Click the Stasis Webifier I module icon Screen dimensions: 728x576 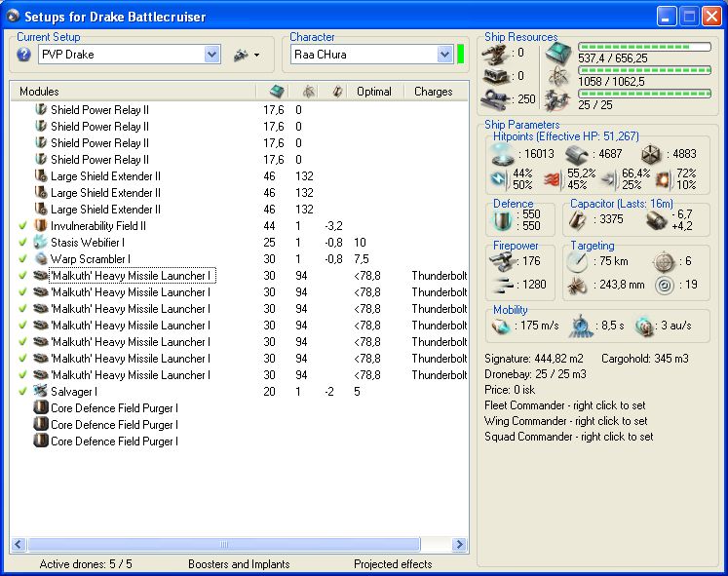[41, 242]
